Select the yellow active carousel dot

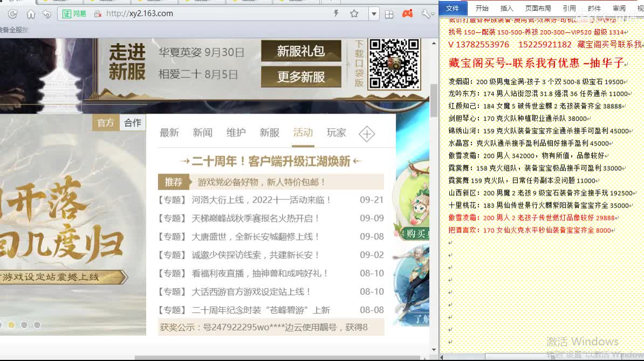tap(11, 325)
